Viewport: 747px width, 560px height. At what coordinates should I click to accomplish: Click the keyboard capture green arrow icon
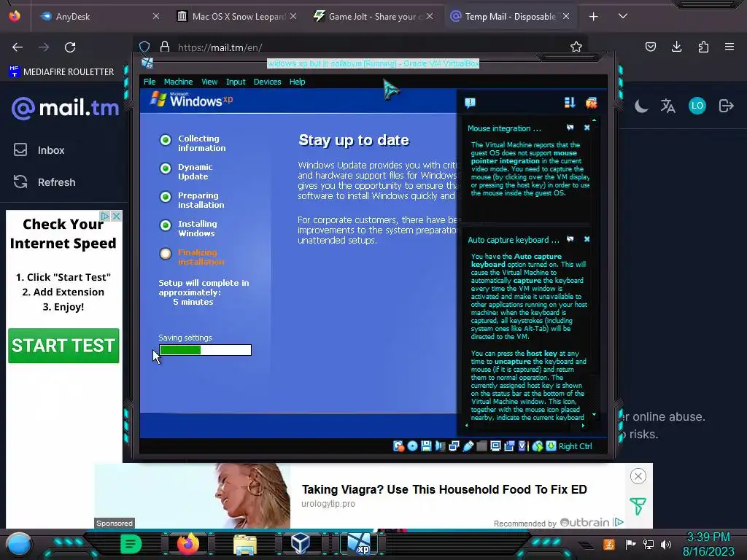click(x=551, y=446)
